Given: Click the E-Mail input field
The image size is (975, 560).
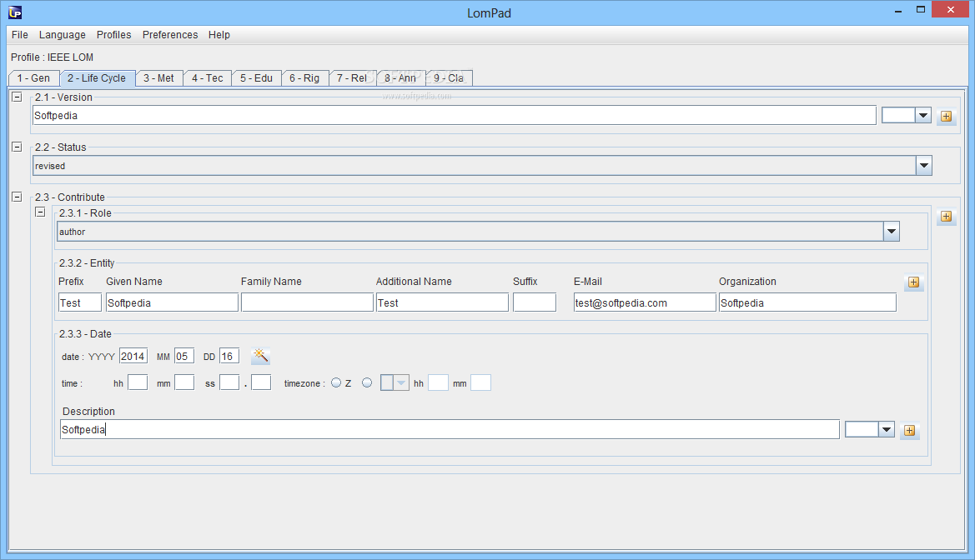Looking at the screenshot, I should pos(645,302).
